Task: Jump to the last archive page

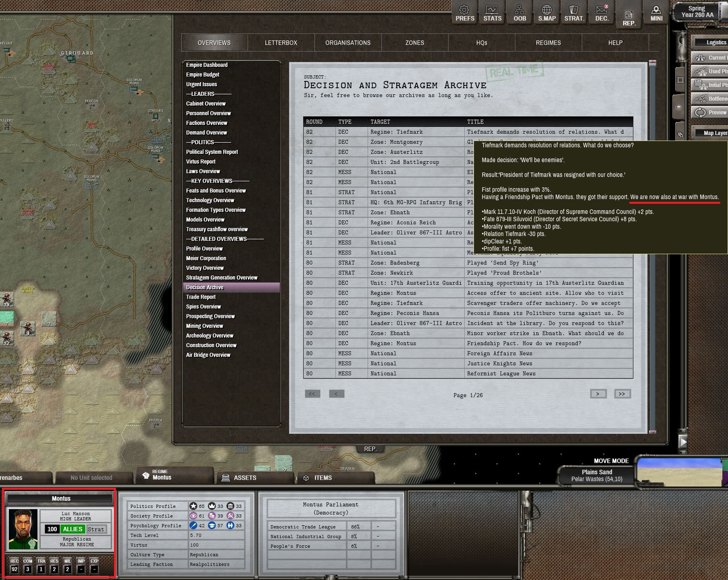Action: click(x=622, y=394)
